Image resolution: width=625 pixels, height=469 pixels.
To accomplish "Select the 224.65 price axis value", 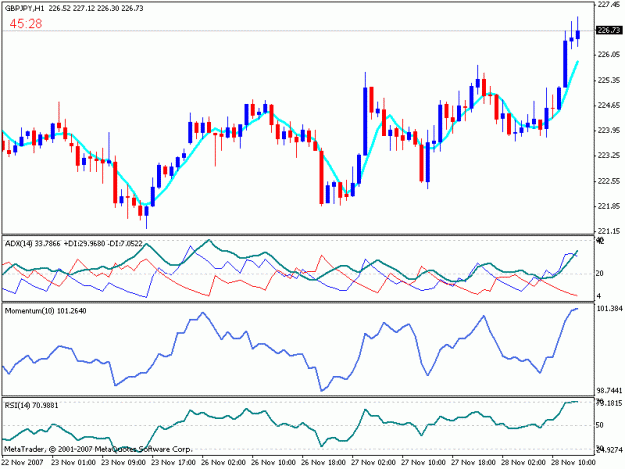I will pos(609,106).
